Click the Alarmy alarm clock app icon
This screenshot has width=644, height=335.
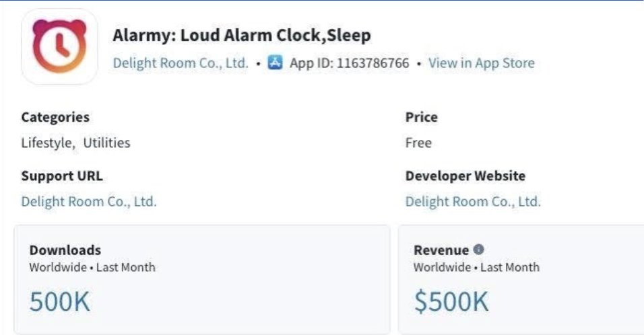59,46
